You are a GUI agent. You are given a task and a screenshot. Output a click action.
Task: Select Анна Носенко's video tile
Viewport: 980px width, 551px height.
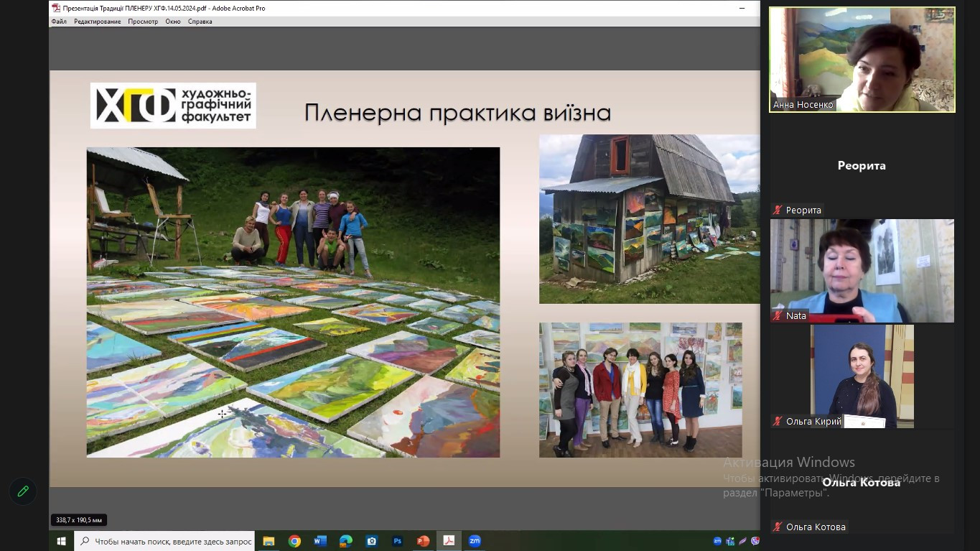click(862, 60)
